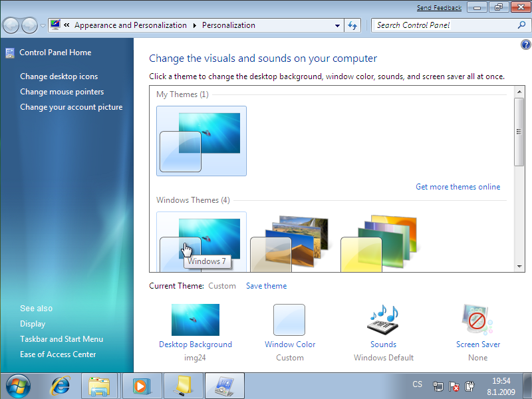Screen dimensions: 532x399
Task: Open the Sticky Notes taskbar icon
Action: (x=184, y=386)
